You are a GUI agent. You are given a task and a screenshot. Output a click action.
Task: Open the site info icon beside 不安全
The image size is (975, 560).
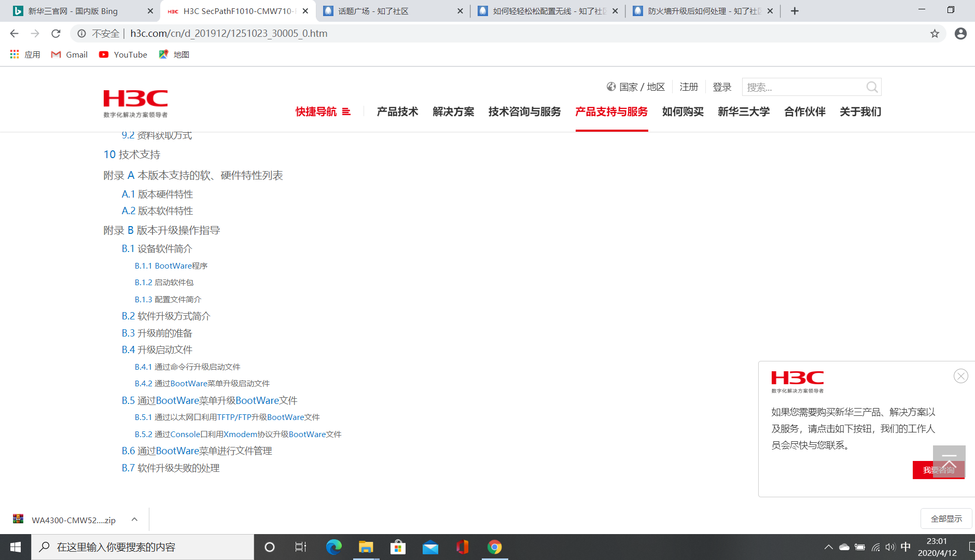81,34
